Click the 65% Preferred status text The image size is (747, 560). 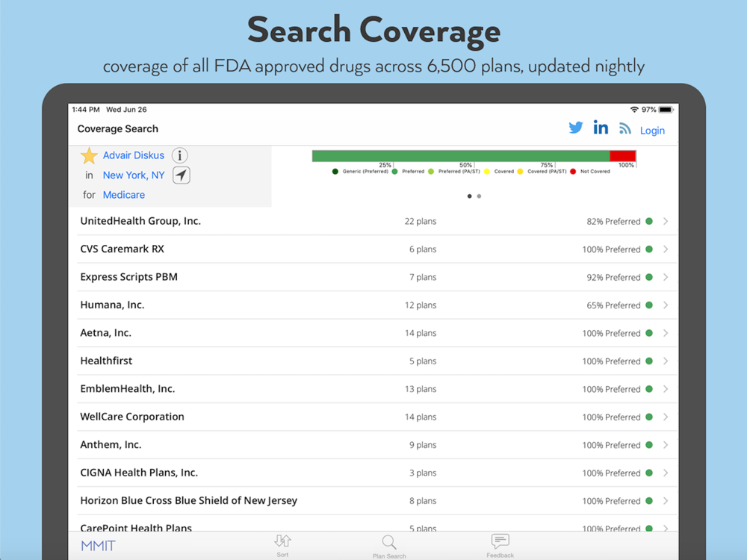coord(613,305)
